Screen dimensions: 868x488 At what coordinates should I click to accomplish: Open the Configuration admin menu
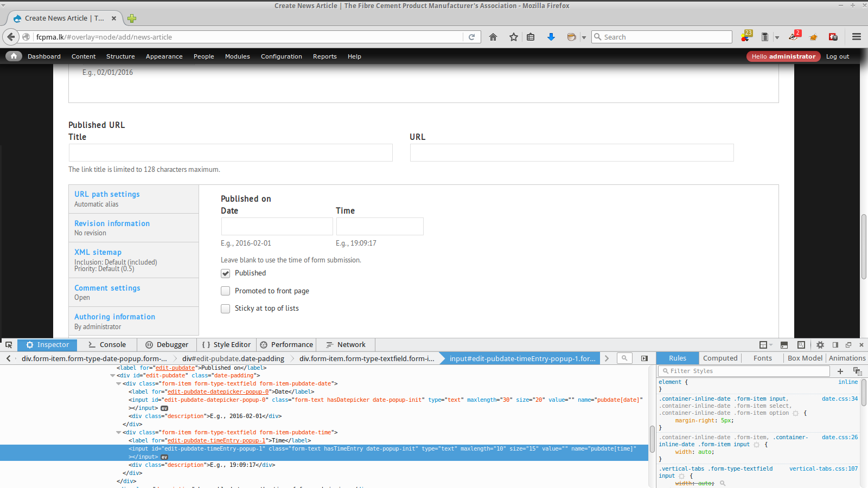point(281,56)
